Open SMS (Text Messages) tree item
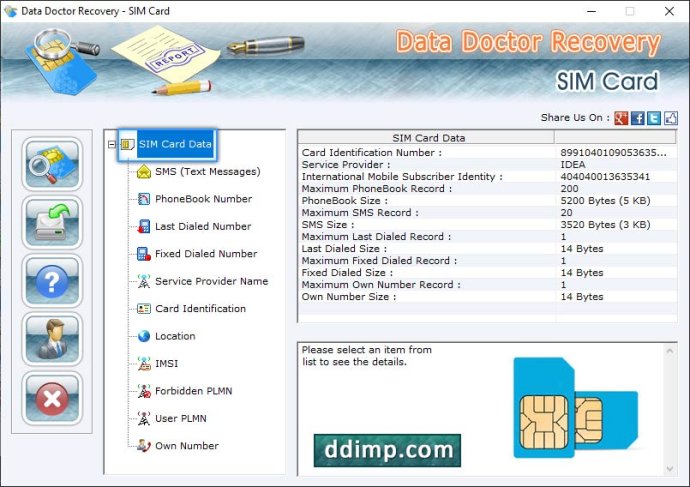 pyautogui.click(x=207, y=172)
